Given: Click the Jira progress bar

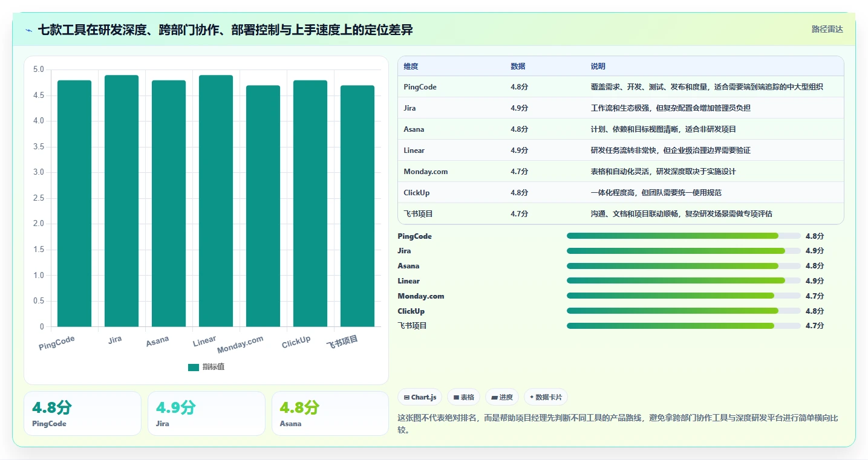Looking at the screenshot, I should point(684,251).
